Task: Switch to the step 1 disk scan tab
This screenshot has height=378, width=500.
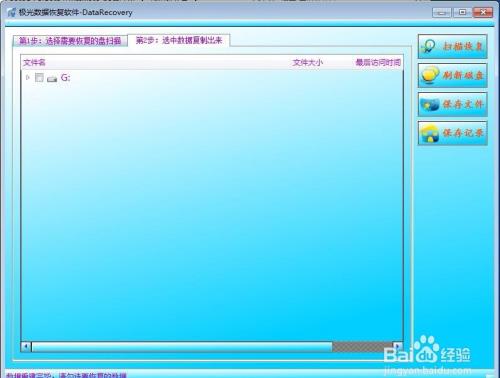Action: point(70,41)
